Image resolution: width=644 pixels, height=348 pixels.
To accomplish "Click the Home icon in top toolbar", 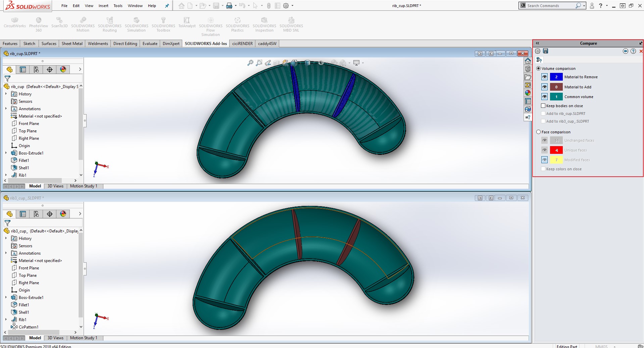I will tap(182, 6).
